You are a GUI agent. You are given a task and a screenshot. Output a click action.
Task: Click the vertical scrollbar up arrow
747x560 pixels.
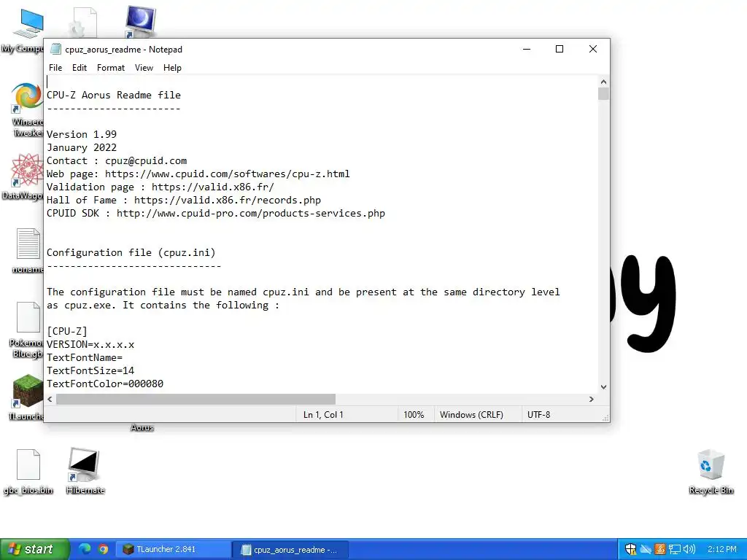(603, 82)
